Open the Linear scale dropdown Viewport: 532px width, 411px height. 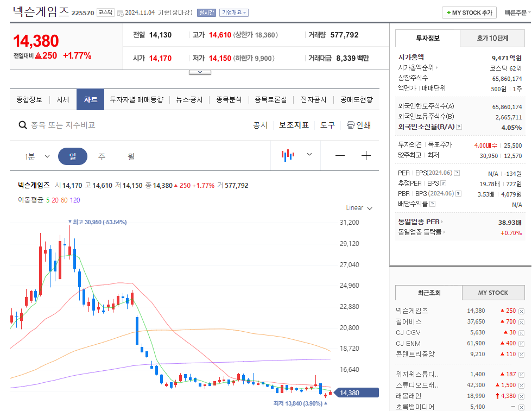click(359, 208)
